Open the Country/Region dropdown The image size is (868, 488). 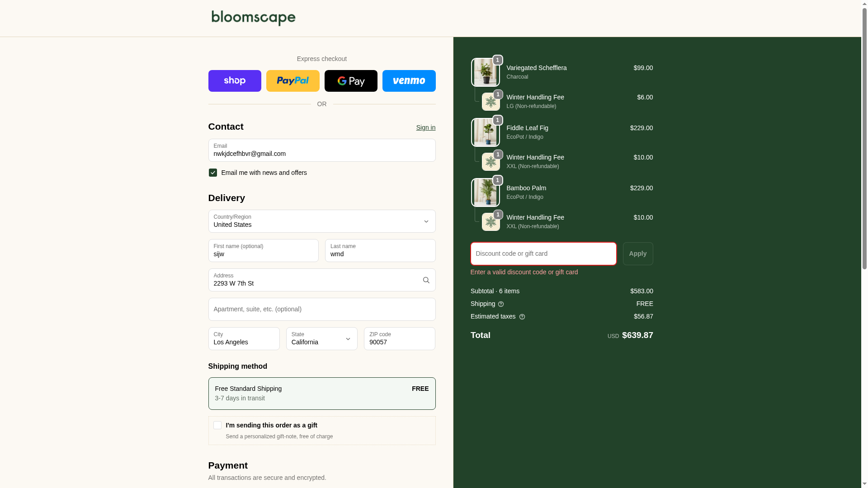(321, 221)
